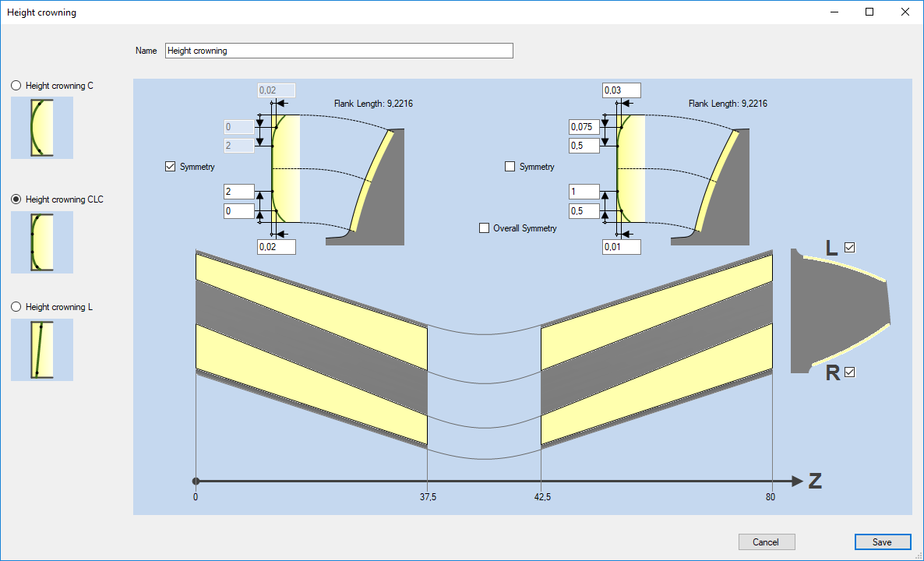This screenshot has height=561, width=924.
Task: Click the left Flank Length: 9,2216 text
Action: coord(373,104)
